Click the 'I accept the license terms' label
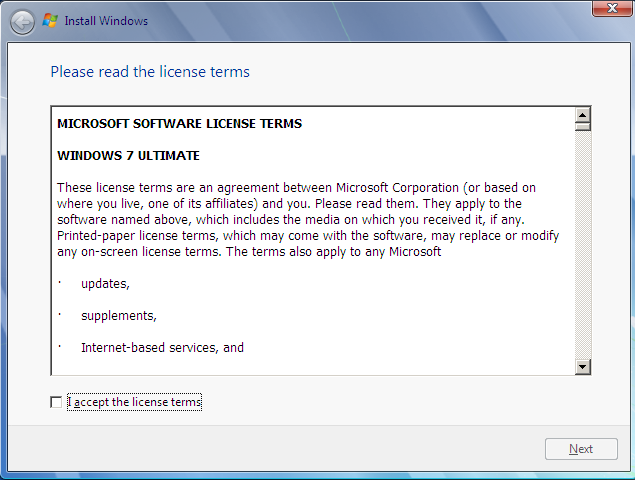The height and width of the screenshot is (480, 635). 134,402
